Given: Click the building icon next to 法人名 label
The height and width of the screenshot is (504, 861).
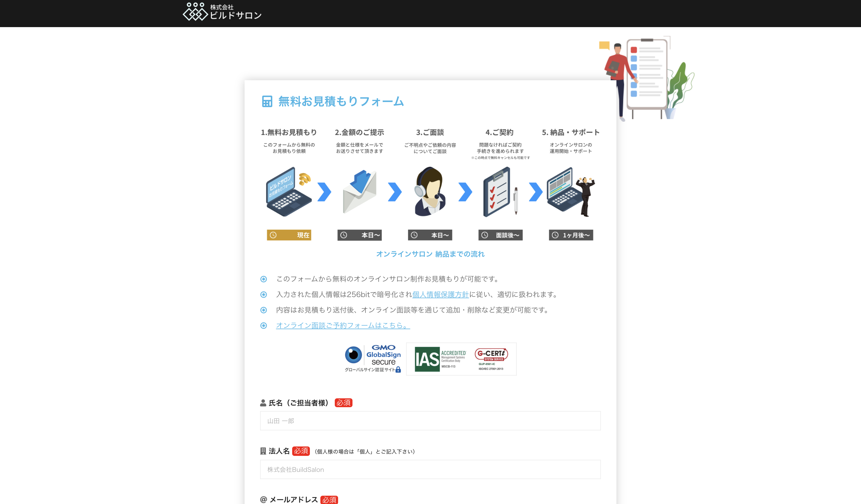Looking at the screenshot, I should click(263, 451).
